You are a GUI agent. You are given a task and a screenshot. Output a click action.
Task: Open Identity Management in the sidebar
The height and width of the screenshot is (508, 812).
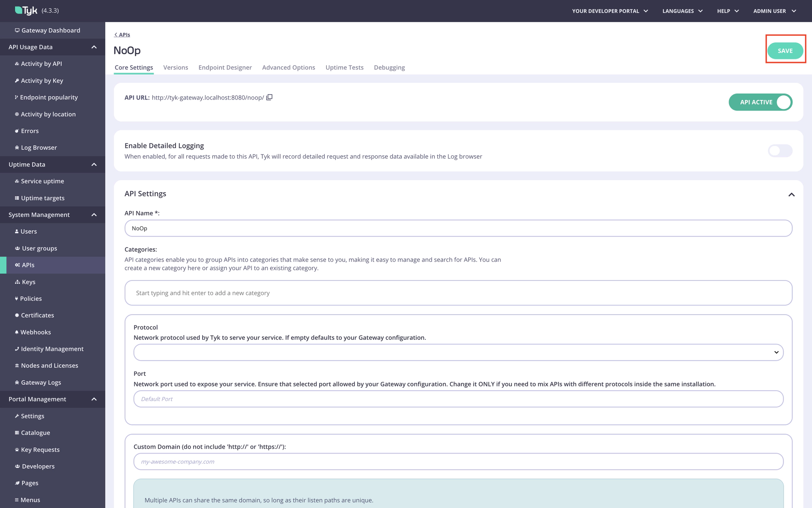coord(52,349)
